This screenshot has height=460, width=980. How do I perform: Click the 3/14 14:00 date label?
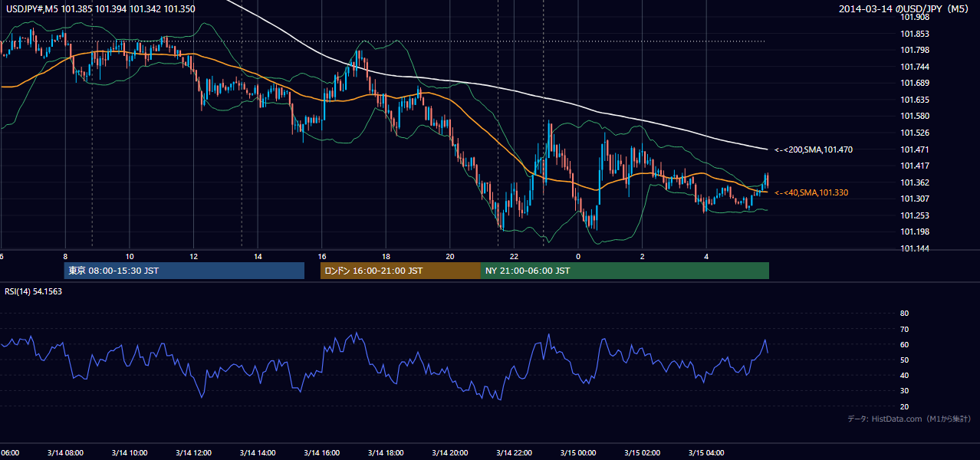click(258, 452)
